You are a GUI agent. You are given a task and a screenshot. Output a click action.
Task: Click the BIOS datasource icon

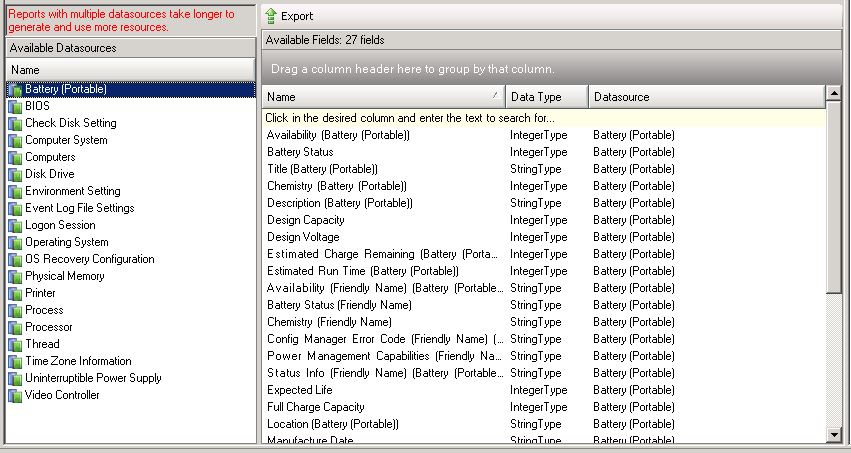point(15,106)
